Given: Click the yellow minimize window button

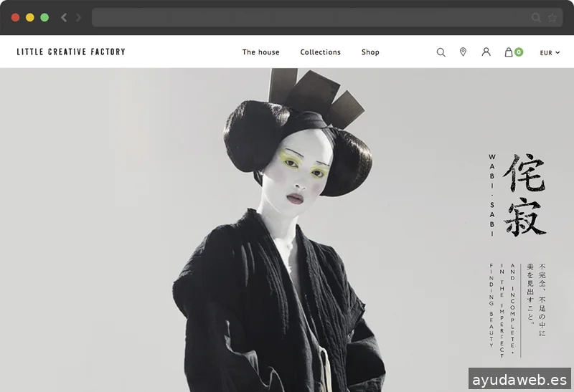Looking at the screenshot, I should [x=30, y=17].
